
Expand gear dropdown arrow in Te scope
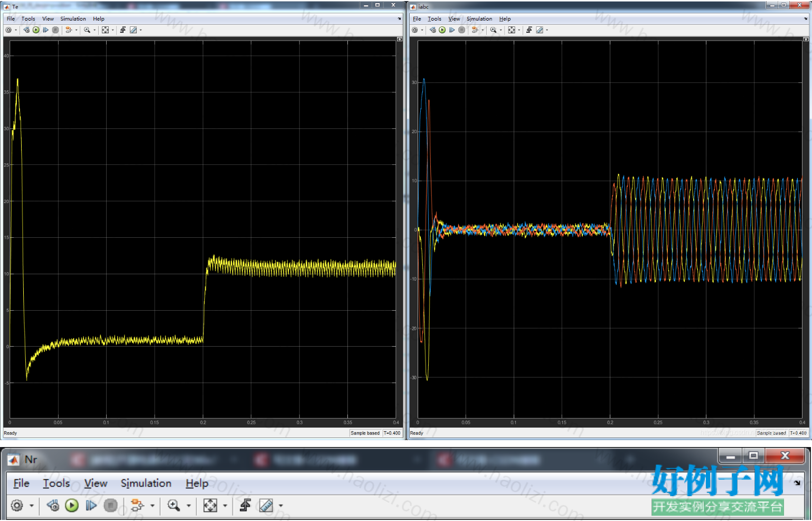click(x=16, y=30)
